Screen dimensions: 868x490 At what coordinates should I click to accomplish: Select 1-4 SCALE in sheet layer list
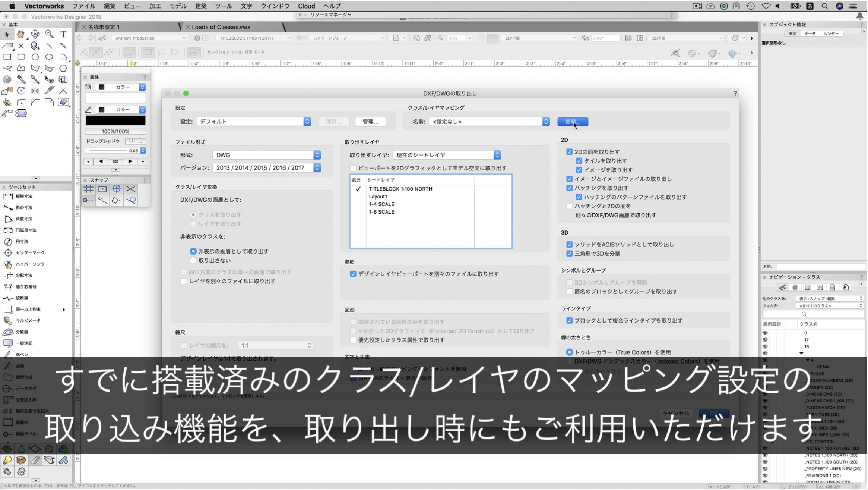[x=382, y=204]
